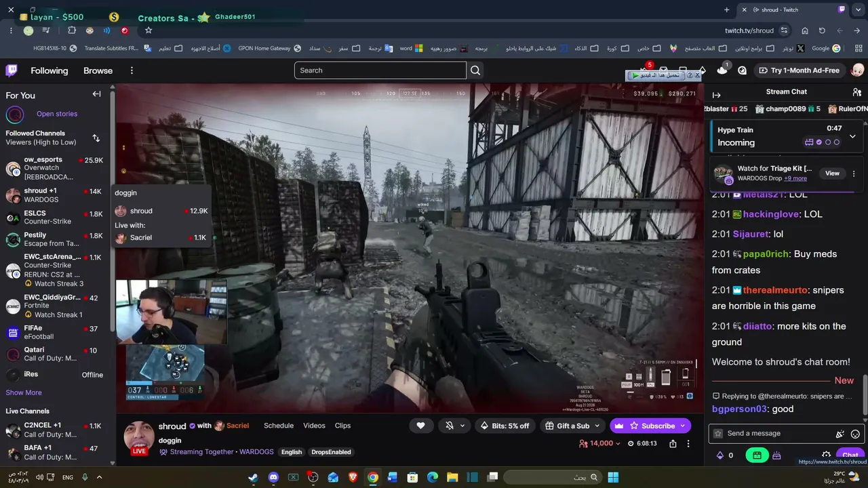Open Pestily channel in sidebar
Screen dimensions: 868x488
(x=54, y=239)
